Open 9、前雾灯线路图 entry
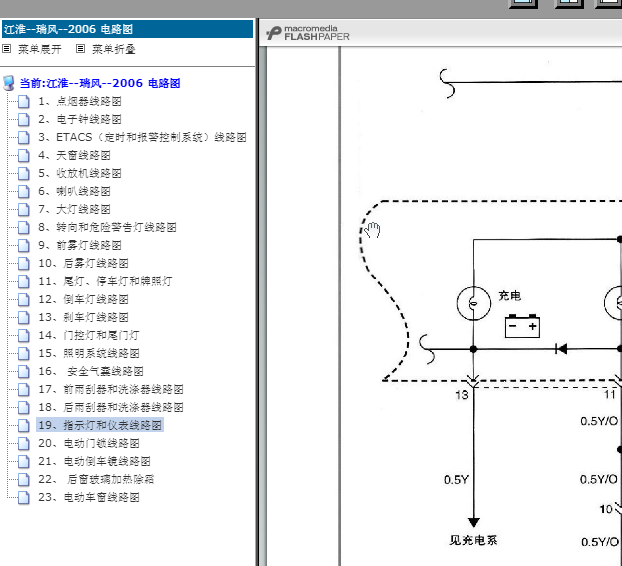This screenshot has width=622, height=566. click(x=80, y=246)
